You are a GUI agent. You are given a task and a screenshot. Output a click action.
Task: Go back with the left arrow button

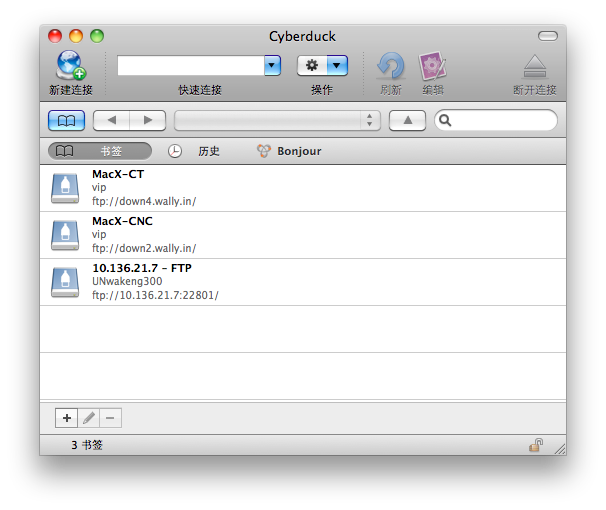(x=112, y=121)
